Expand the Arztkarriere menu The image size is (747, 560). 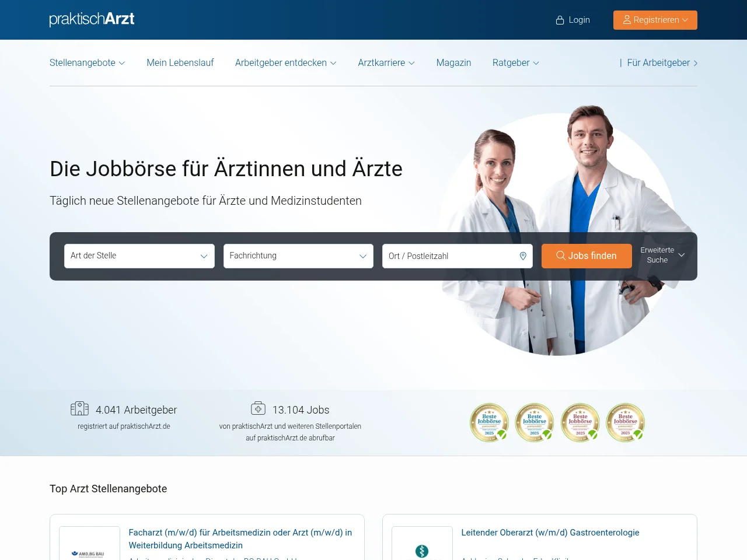pos(386,62)
